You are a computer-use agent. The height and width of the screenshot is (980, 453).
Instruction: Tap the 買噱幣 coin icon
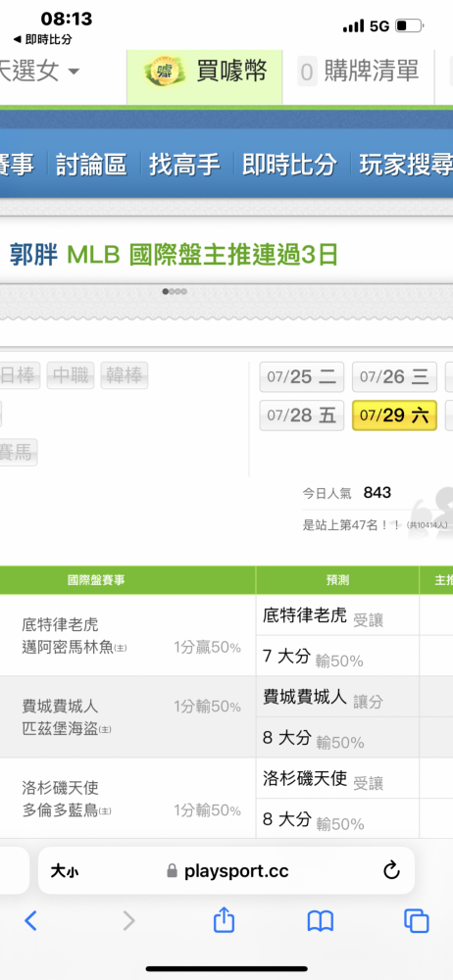point(165,73)
